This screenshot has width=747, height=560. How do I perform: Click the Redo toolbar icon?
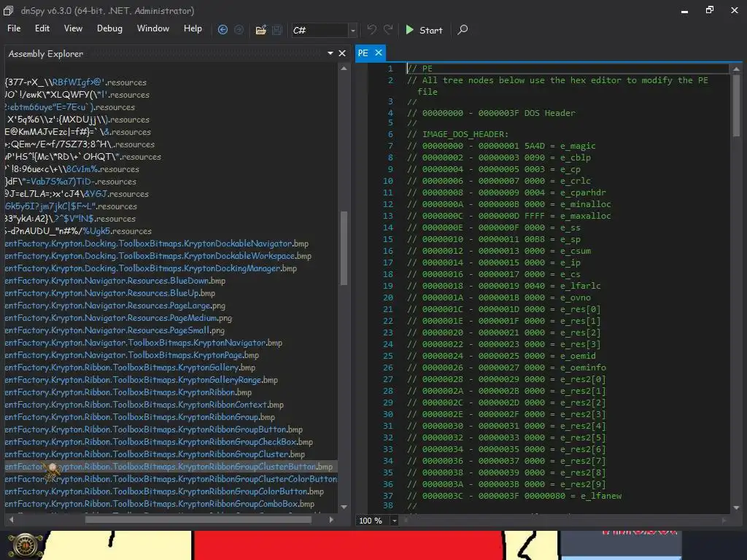pyautogui.click(x=388, y=30)
